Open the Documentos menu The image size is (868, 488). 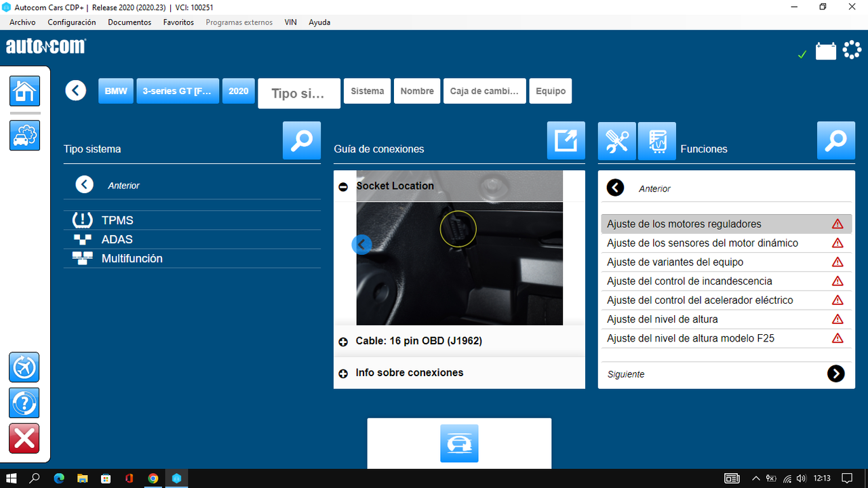(x=130, y=22)
